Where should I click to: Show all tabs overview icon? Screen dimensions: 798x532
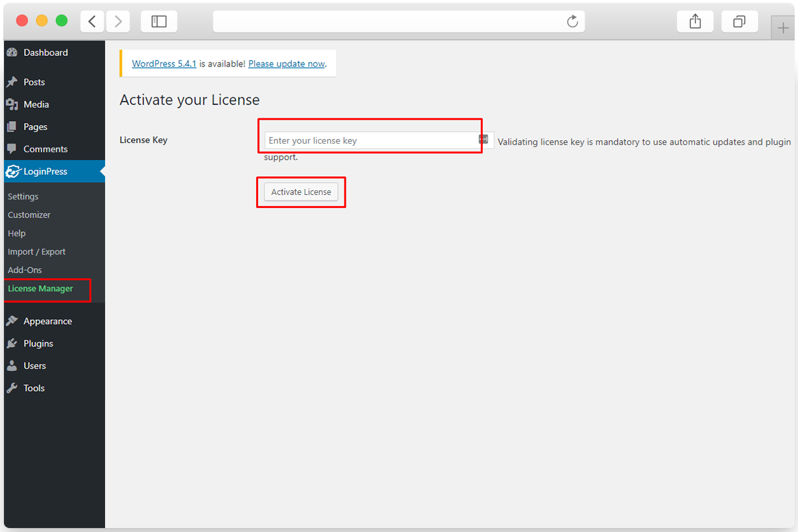[739, 21]
